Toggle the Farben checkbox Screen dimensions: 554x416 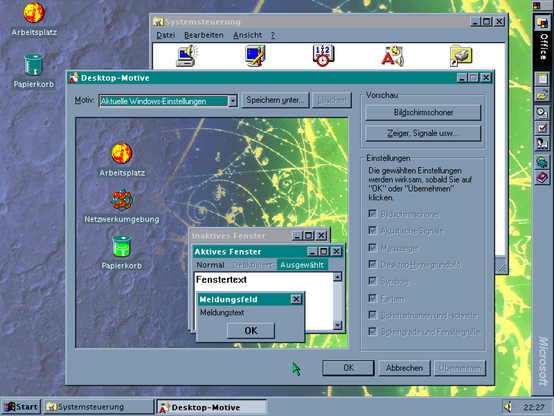(372, 298)
